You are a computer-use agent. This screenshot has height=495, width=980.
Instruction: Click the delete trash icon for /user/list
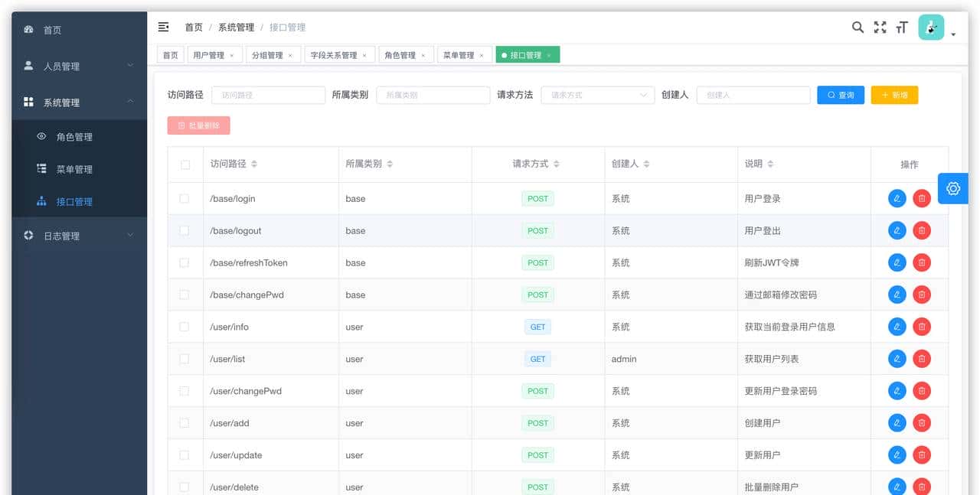[x=922, y=358]
